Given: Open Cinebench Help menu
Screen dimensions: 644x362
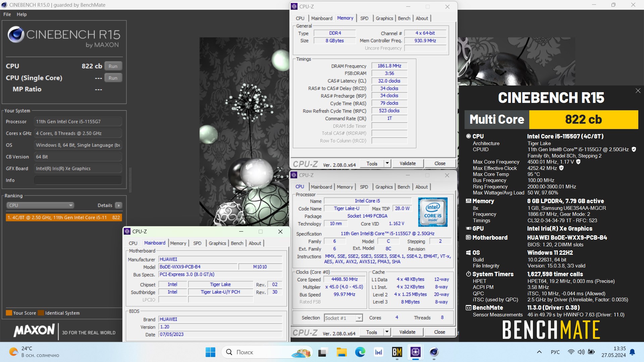Looking at the screenshot, I should (22, 14).
